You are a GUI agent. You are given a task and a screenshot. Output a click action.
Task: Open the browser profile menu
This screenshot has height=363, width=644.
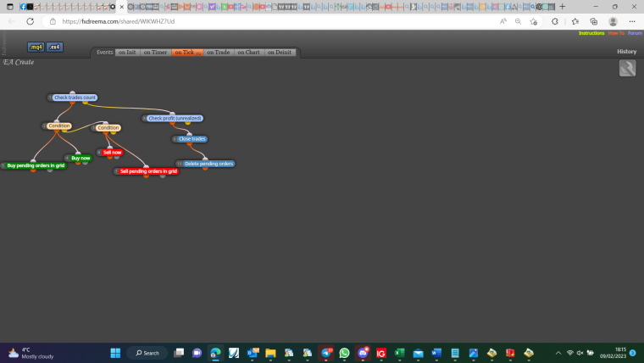tap(613, 21)
